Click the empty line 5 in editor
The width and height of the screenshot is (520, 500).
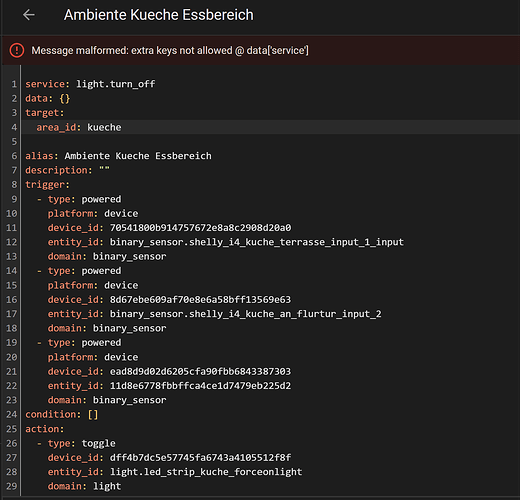coord(270,142)
